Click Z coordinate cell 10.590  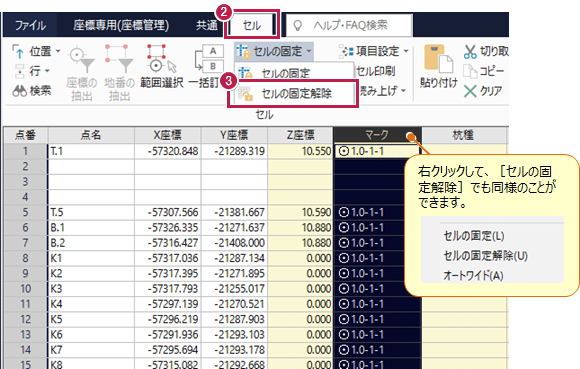[300, 212]
